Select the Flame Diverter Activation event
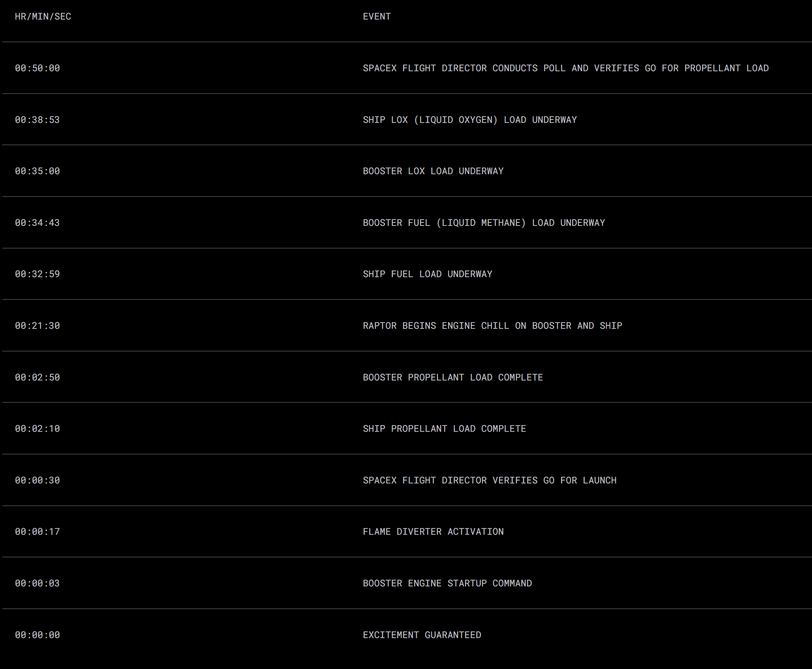Image resolution: width=812 pixels, height=669 pixels. tap(433, 532)
